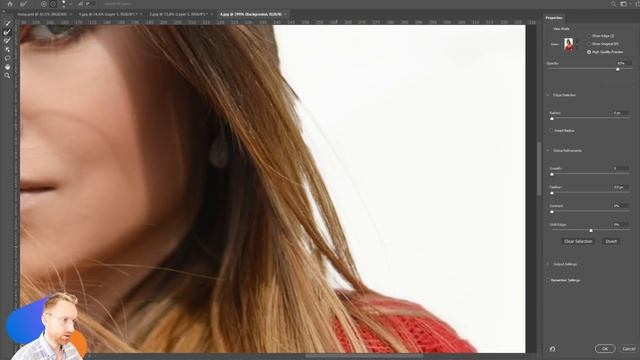Image resolution: width=640 pixels, height=360 pixels.
Task: Click the Feather value field
Action: pyautogui.click(x=620, y=187)
